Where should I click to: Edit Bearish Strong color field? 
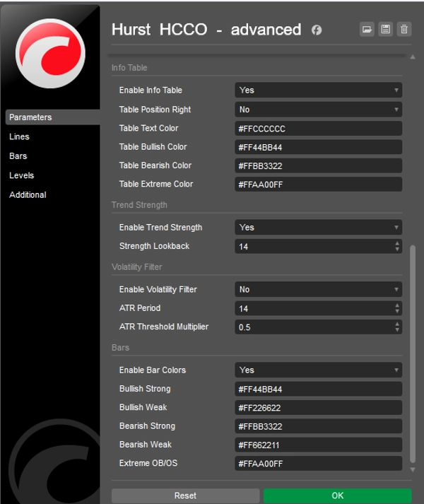[x=318, y=426]
